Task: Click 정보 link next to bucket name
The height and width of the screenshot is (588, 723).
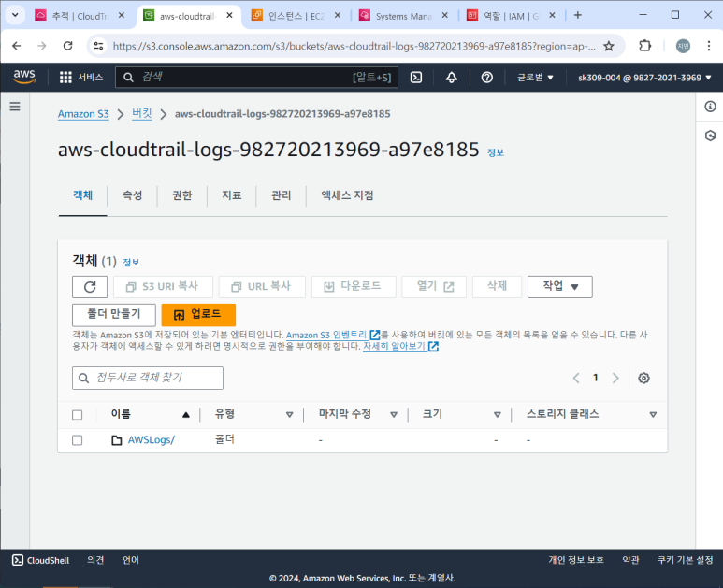Action: 496,152
